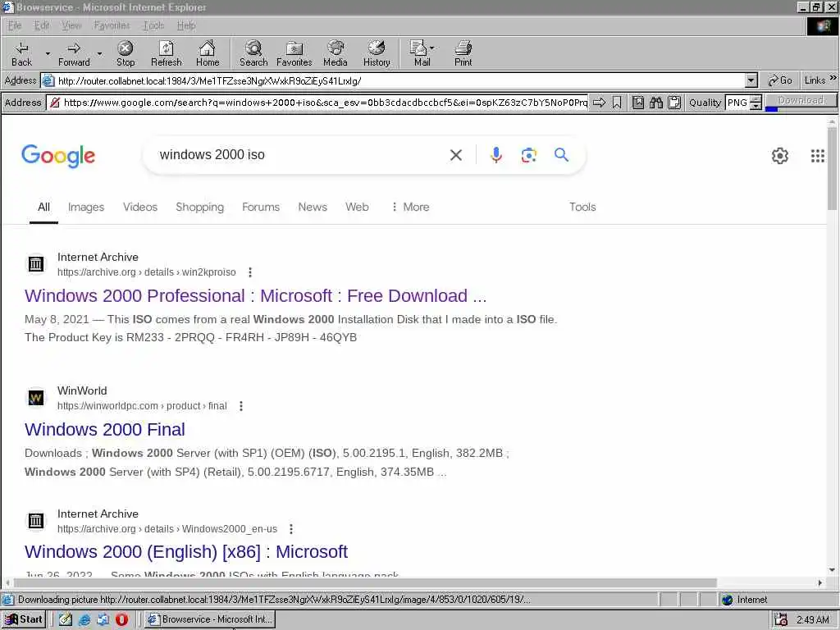Open Google Lens image search
The width and height of the screenshot is (840, 630).
click(529, 155)
